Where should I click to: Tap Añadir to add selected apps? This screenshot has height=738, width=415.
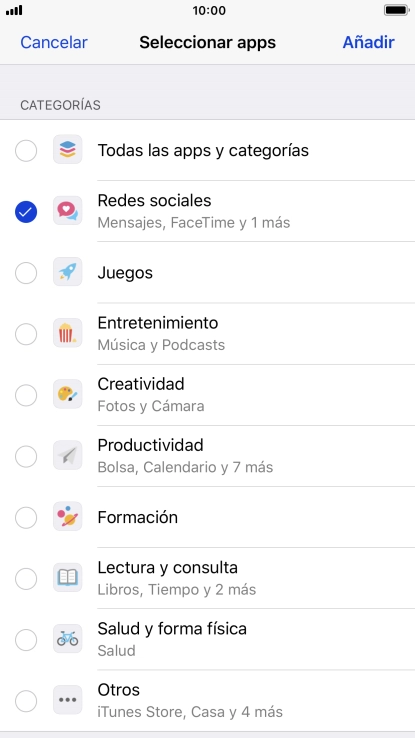pos(368,42)
